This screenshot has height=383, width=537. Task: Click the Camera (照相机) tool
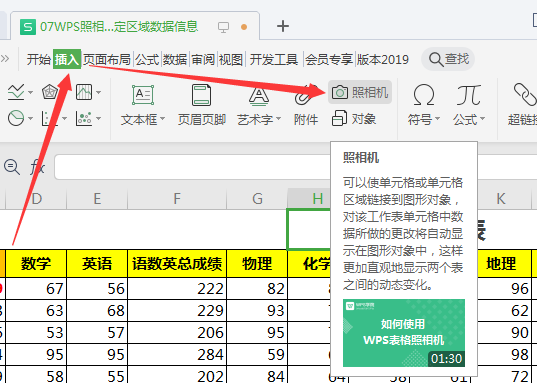[x=360, y=92]
